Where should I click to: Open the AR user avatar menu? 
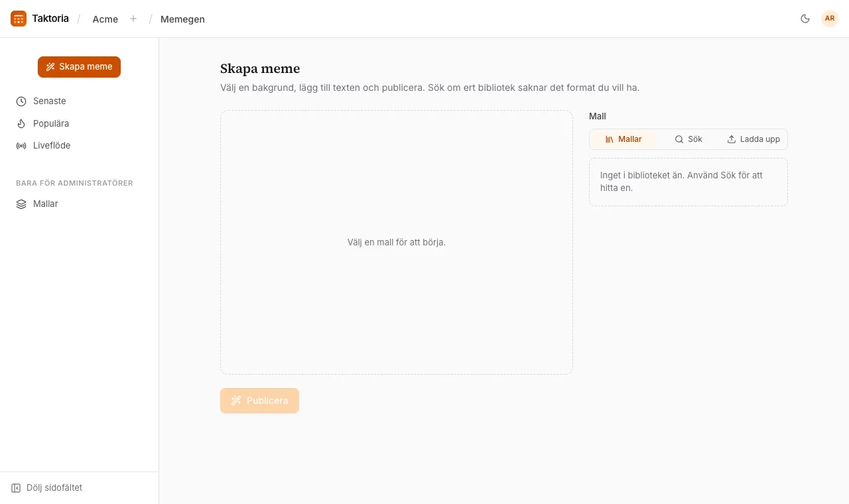pos(830,19)
